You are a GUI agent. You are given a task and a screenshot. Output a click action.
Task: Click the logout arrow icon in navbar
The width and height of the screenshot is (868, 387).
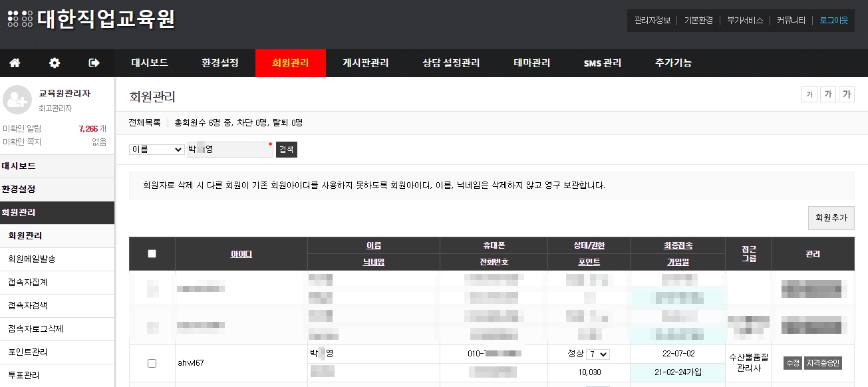(x=94, y=63)
